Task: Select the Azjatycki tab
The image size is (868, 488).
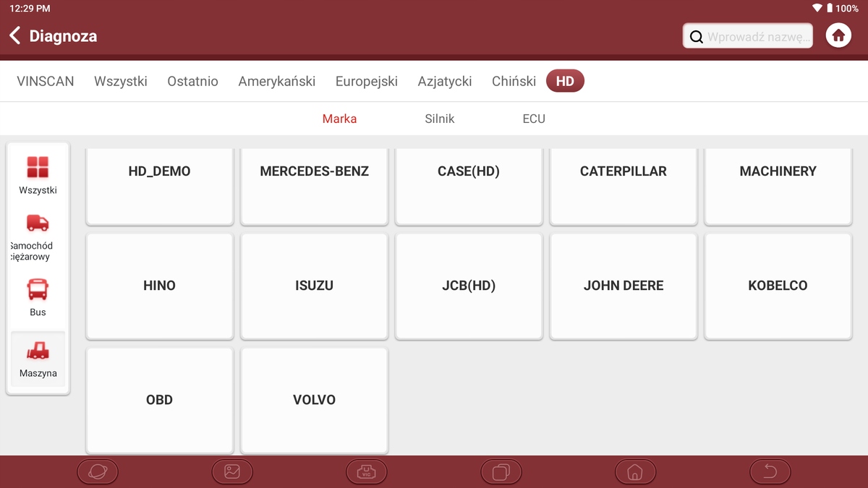Action: 445,81
